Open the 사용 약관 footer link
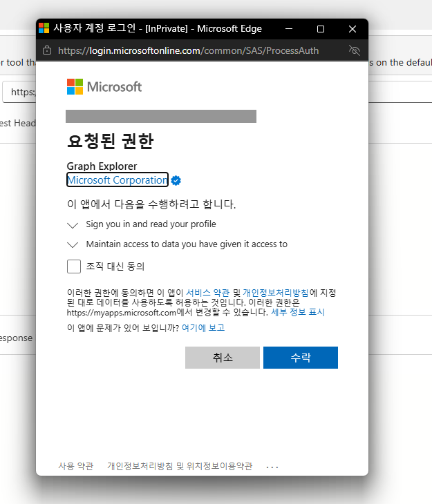This screenshot has height=504, width=432. point(75,466)
